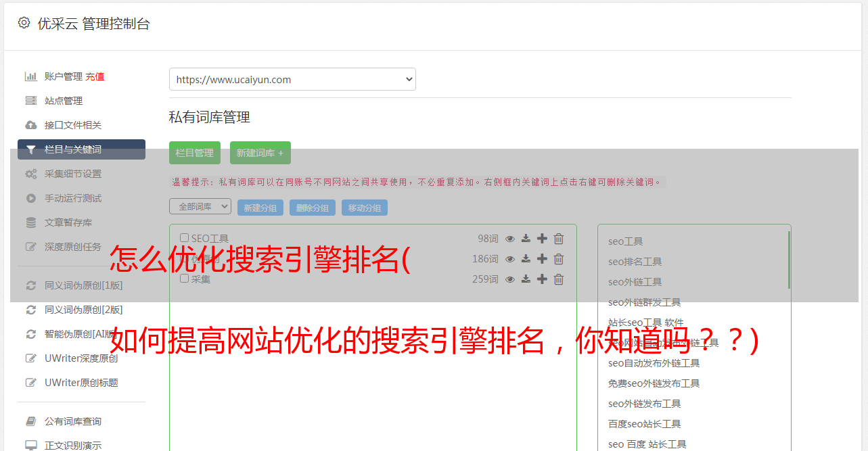This screenshot has height=451, width=868.
Task: Click keyword '百度seo站长工具'
Action: tap(644, 424)
